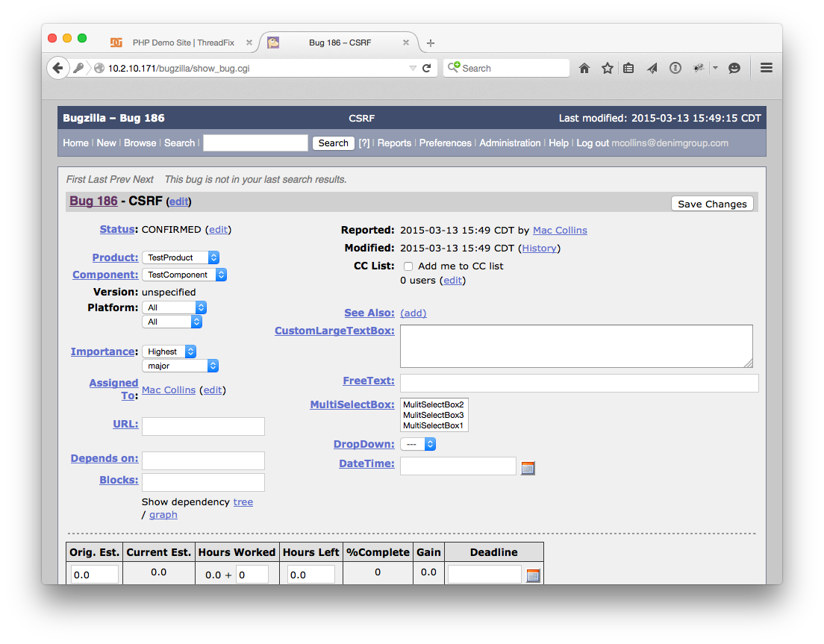Expand the toolbar extension dropdown arrow
The width and height of the screenshot is (824, 644).
[x=715, y=68]
